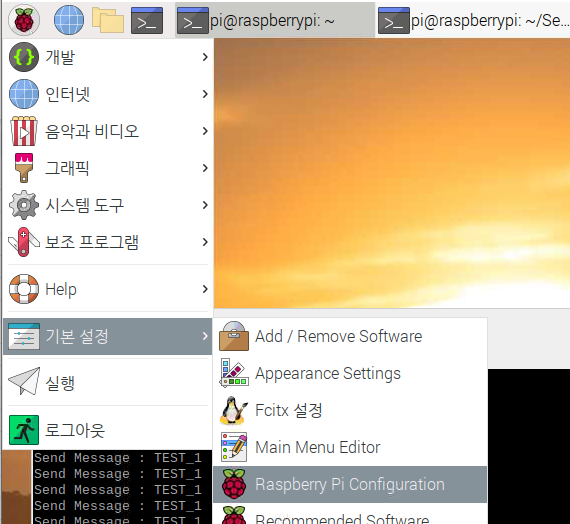Screen dimensions: 570x524
Task: Click the Appearance Settings palette icon
Action: (234, 373)
